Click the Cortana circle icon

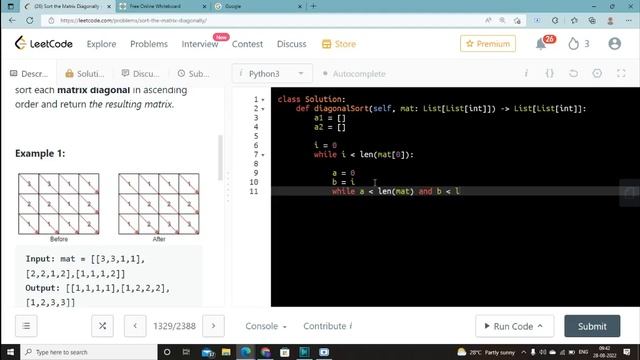(167, 352)
